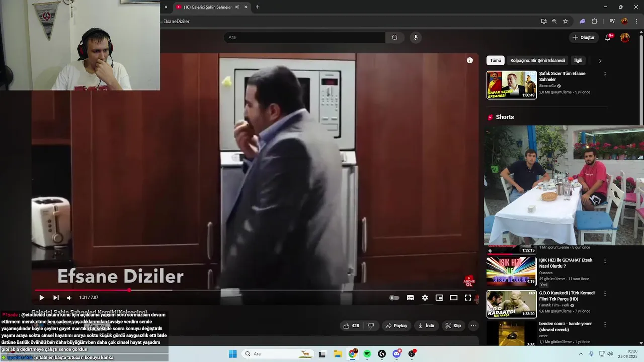
Task: Open the Paylaş share button
Action: (396, 326)
